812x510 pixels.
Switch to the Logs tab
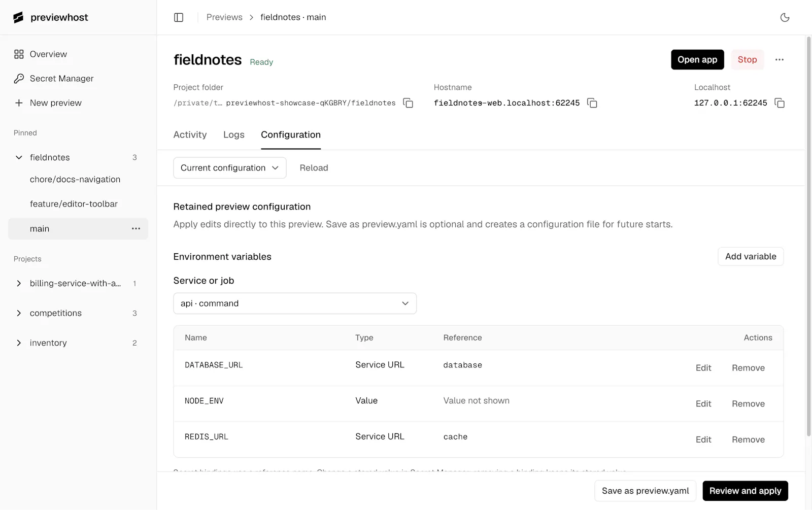234,135
